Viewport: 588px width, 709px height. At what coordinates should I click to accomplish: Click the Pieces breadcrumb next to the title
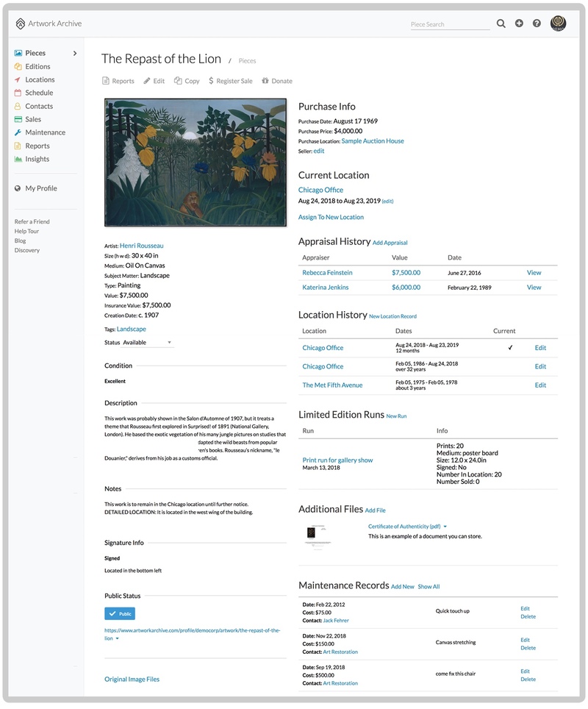(x=247, y=61)
